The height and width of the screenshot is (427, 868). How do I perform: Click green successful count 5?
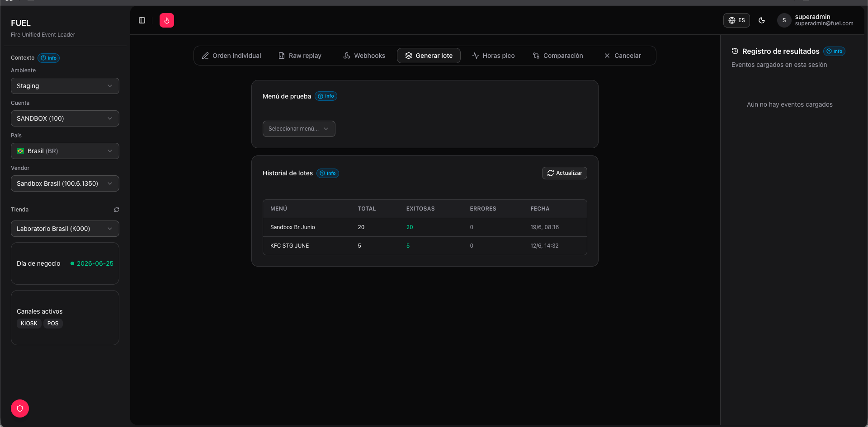408,246
